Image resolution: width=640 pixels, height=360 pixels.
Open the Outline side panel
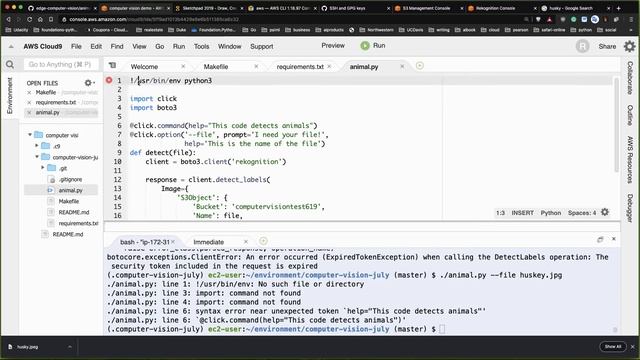630,115
